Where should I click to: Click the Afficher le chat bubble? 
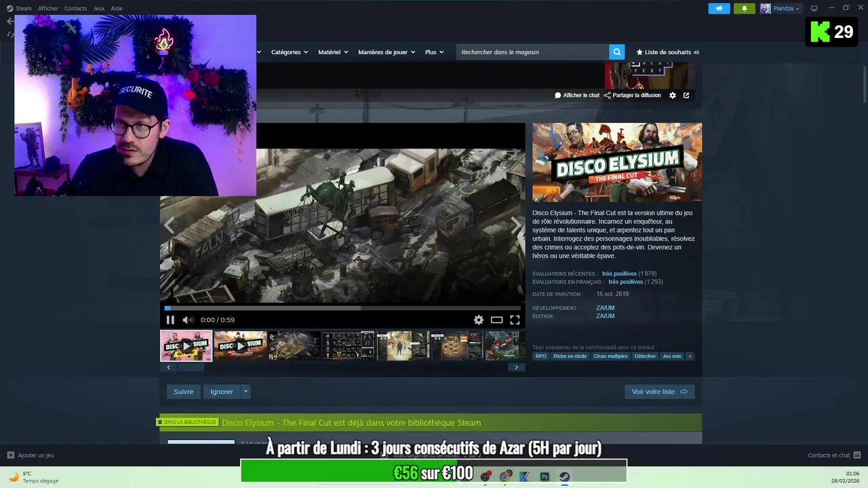pyautogui.click(x=577, y=96)
